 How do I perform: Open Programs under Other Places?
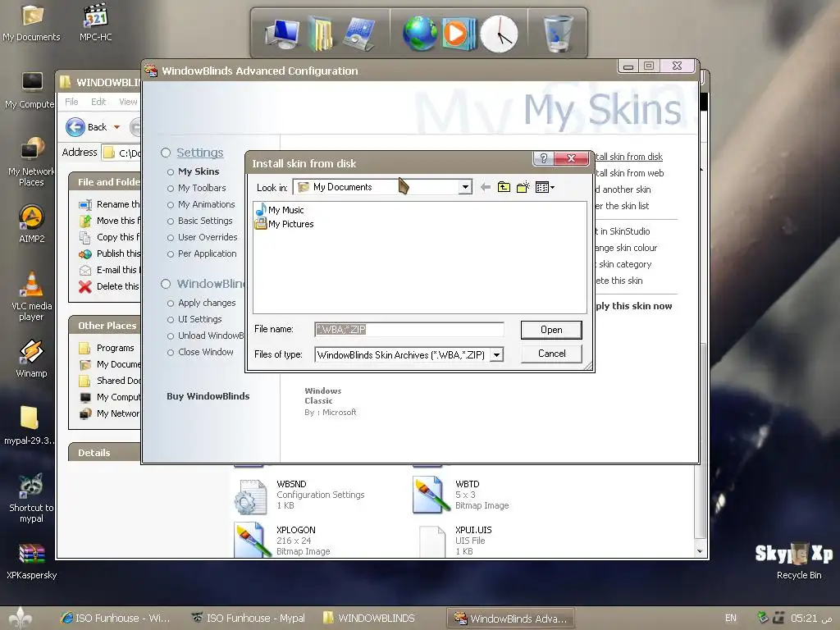coord(107,348)
